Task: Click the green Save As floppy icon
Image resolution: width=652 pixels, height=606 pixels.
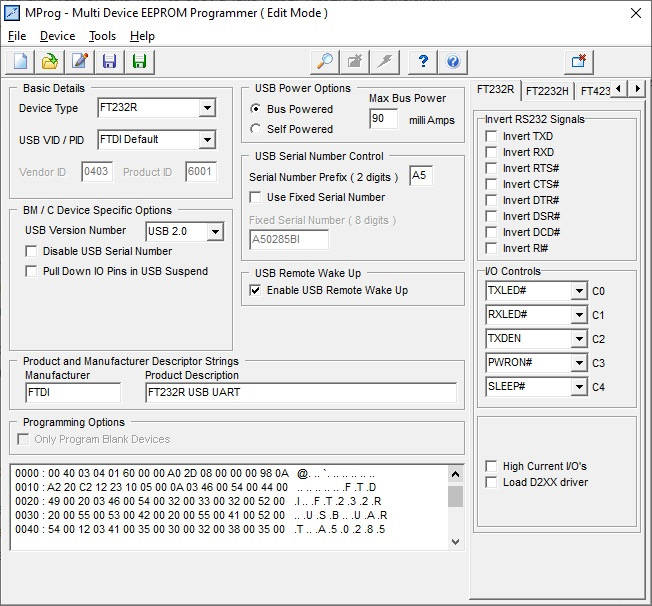Action: coord(140,62)
